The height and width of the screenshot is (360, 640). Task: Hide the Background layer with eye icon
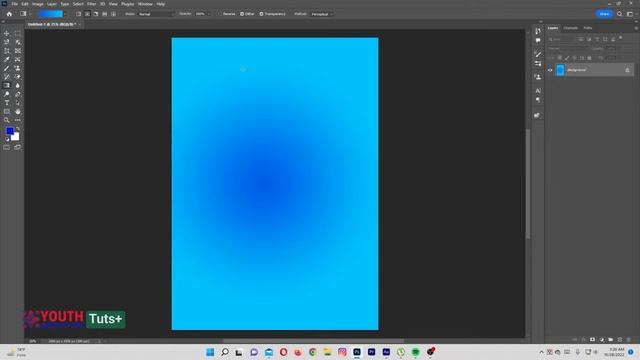point(550,70)
